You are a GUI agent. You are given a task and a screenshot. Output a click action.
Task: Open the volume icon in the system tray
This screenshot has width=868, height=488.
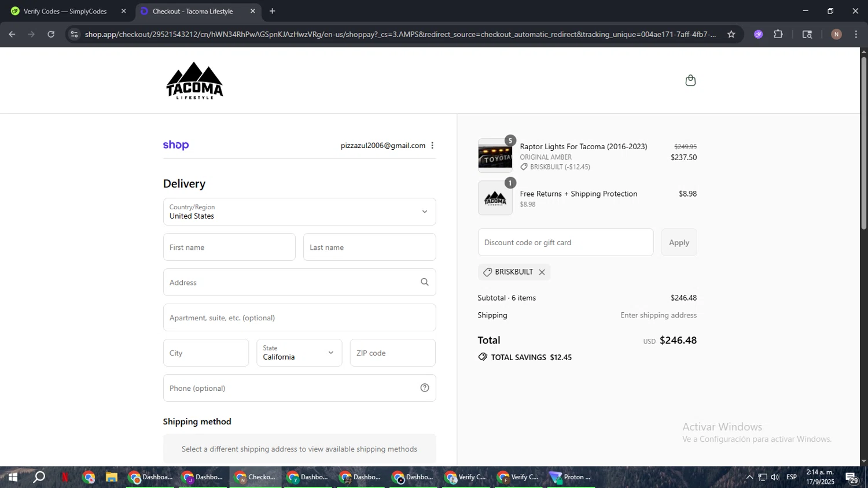[x=775, y=477]
